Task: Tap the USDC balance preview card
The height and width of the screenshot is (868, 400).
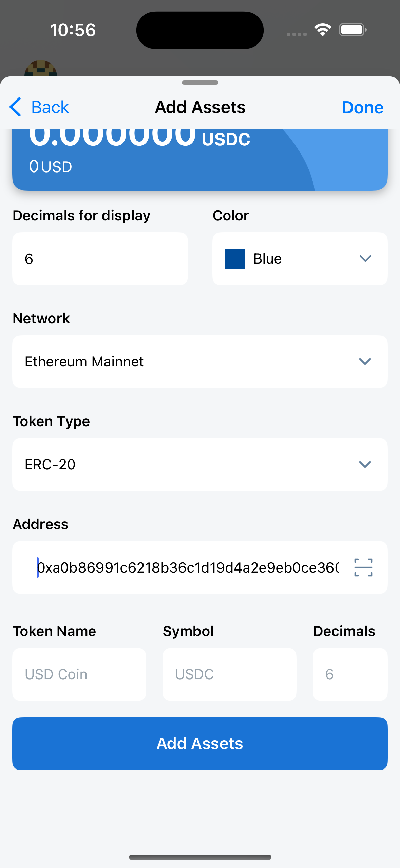Action: pos(200,160)
